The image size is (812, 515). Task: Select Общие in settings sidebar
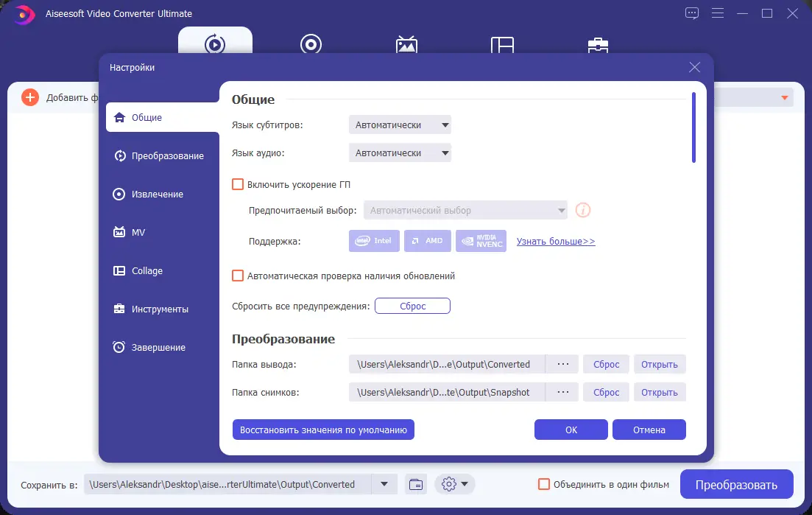[163, 118]
